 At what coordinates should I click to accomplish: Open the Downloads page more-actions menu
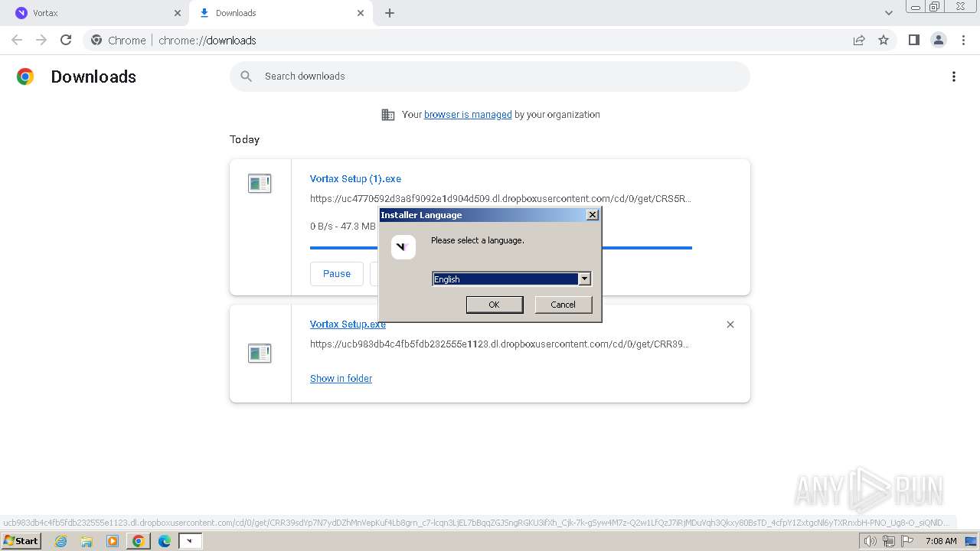pyautogui.click(x=954, y=77)
